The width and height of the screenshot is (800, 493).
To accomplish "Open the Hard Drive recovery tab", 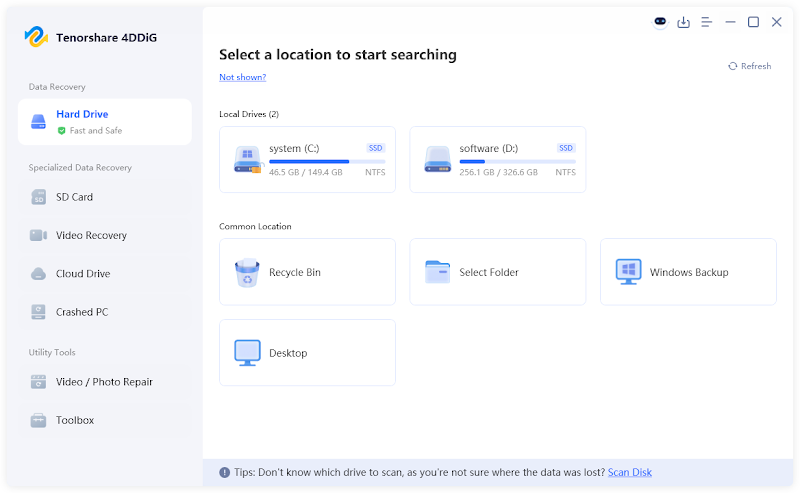I will [105, 122].
